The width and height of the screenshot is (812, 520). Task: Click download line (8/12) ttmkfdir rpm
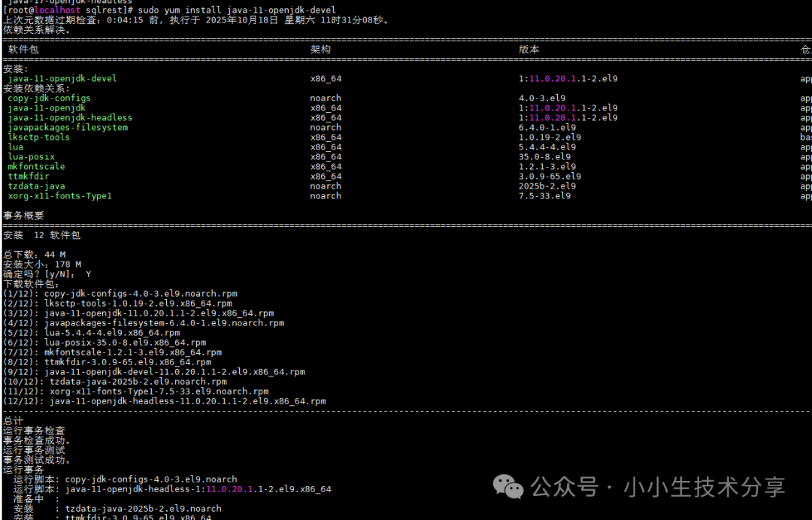click(x=108, y=362)
